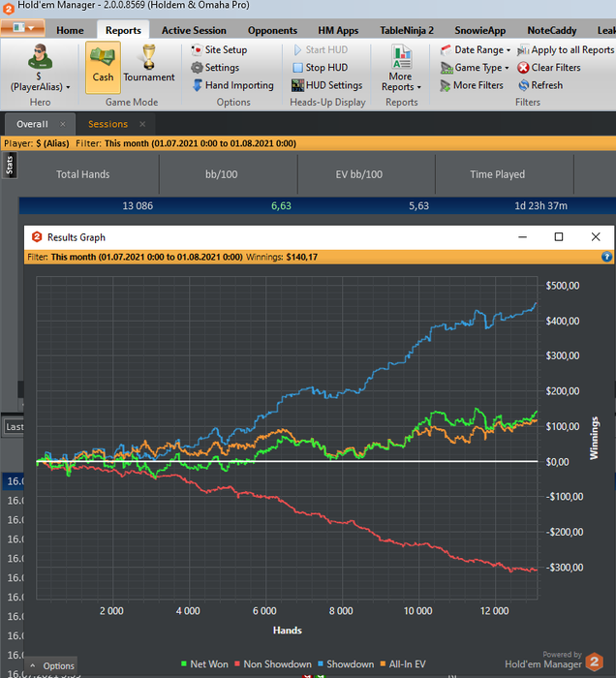Go to the Opponents tab

click(272, 30)
